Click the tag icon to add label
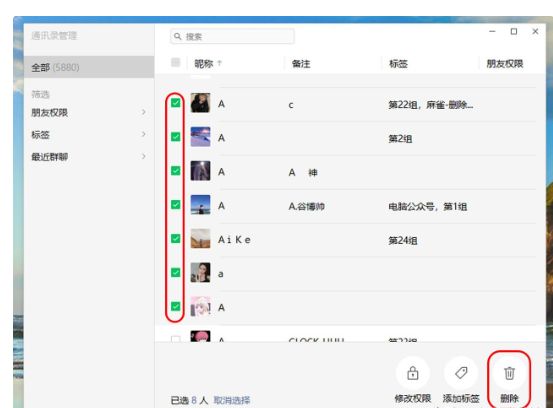Viewport: 553px width, 408px height. tap(461, 373)
